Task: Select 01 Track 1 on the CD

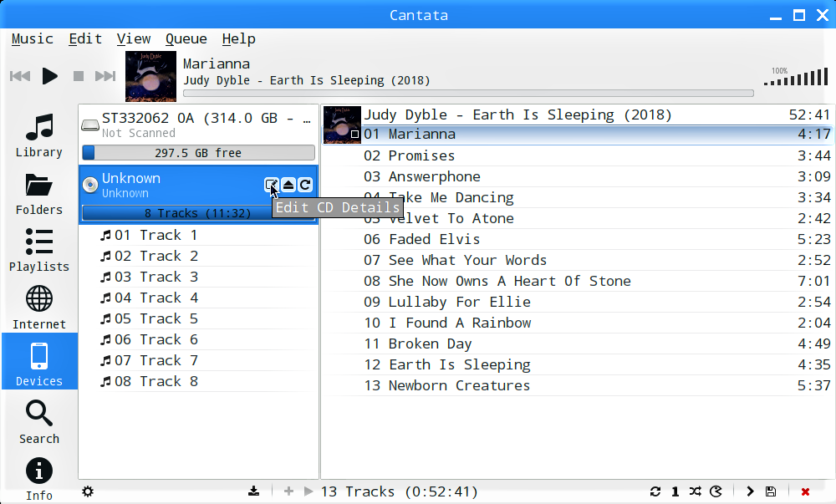Action: pos(198,235)
